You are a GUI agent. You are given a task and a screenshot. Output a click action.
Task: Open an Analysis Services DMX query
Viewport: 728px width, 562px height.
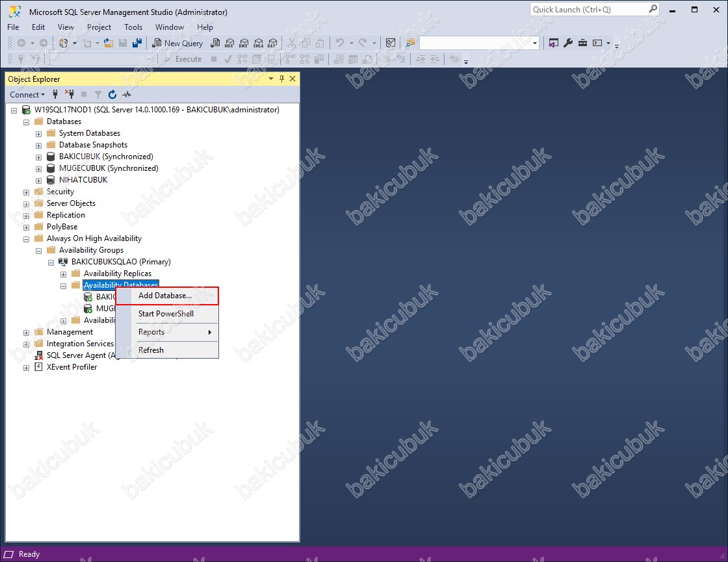coord(244,43)
